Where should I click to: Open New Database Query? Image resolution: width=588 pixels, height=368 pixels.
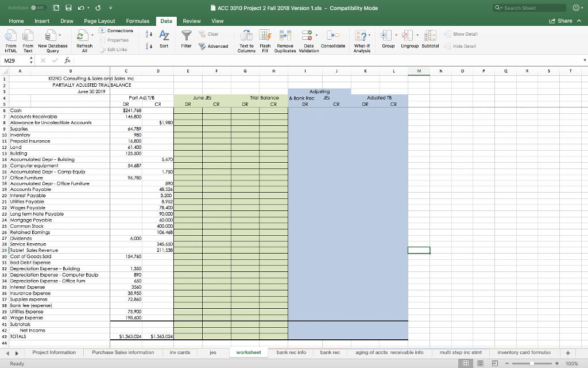pos(52,41)
